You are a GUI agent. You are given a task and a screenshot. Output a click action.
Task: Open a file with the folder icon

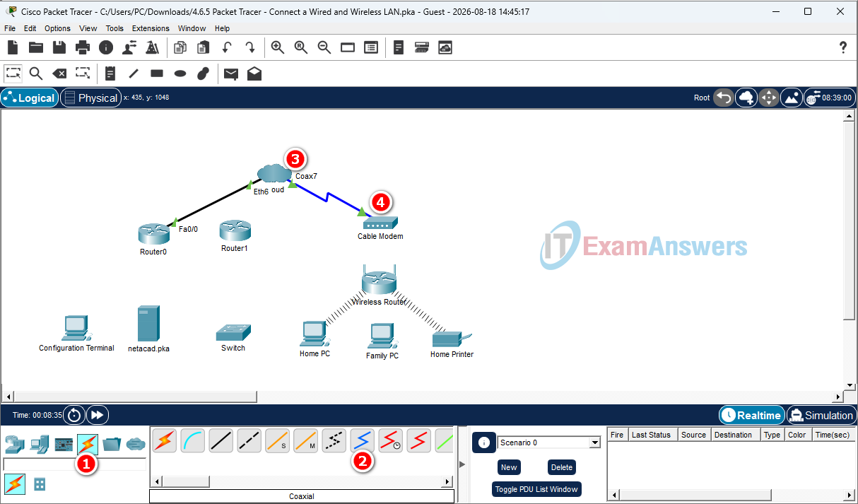click(x=36, y=47)
